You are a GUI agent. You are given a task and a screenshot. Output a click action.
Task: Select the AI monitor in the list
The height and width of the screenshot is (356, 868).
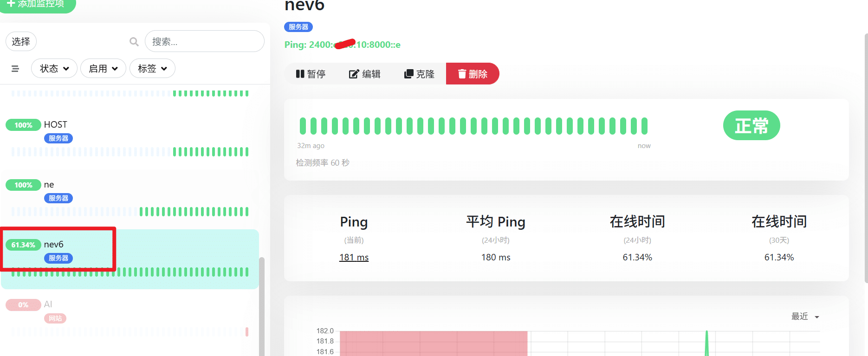click(130, 319)
